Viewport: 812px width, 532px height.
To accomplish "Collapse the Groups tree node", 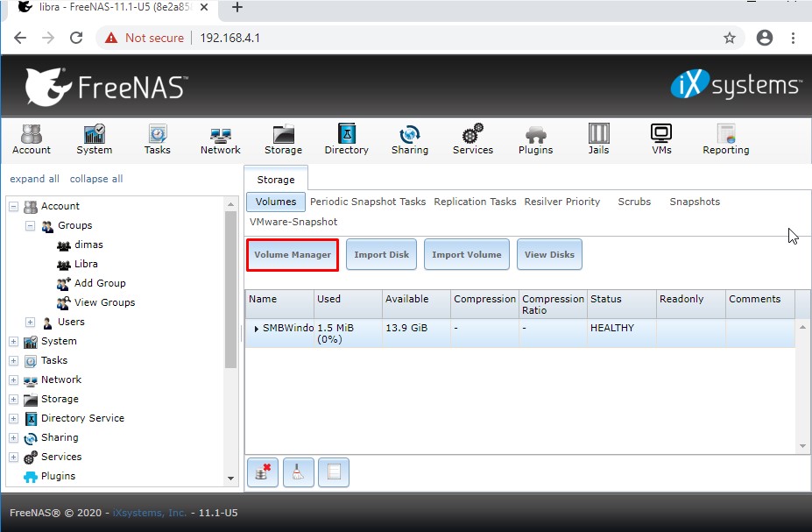I will click(x=30, y=225).
